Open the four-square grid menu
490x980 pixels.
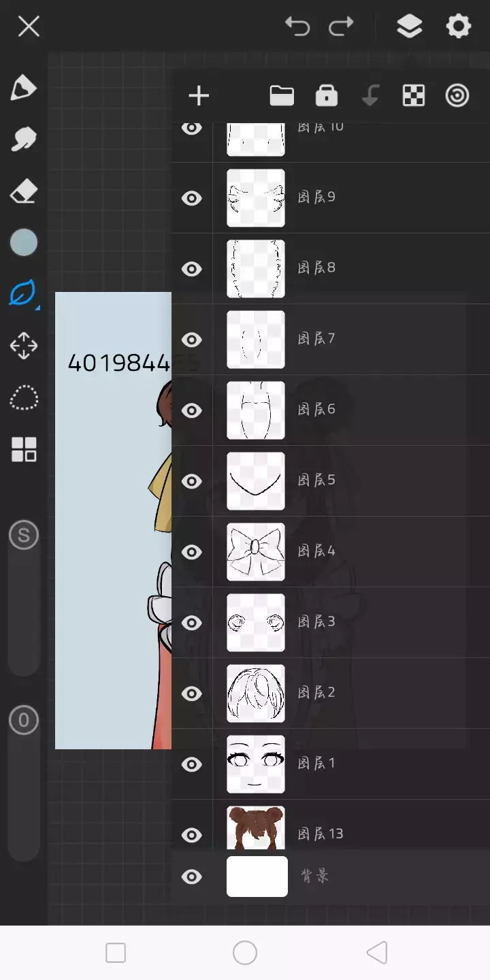pos(24,450)
